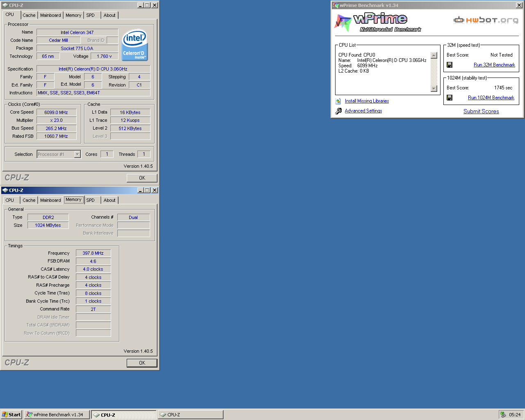Screen dimensions: 525x420
Task: Click the floppy save icon for 1024M score
Action: (x=450, y=98)
